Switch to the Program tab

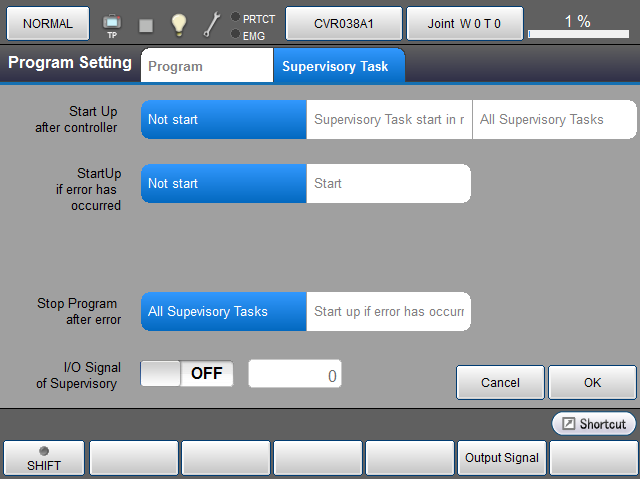[207, 67]
